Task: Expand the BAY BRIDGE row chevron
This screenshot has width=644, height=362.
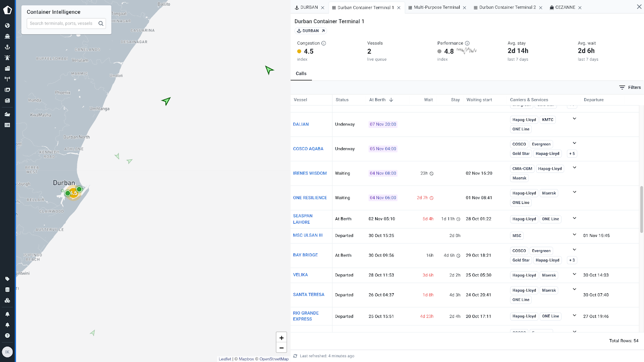Action: coord(574,250)
